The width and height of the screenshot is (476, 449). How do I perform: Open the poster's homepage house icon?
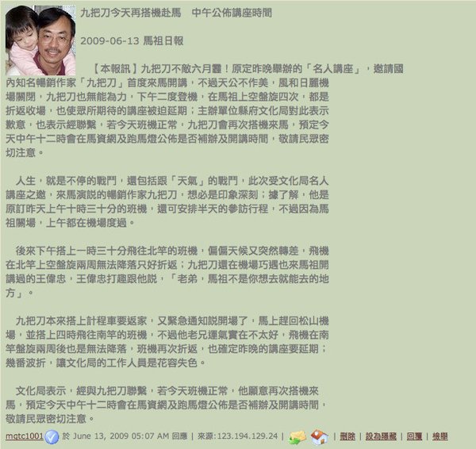pyautogui.click(x=320, y=437)
